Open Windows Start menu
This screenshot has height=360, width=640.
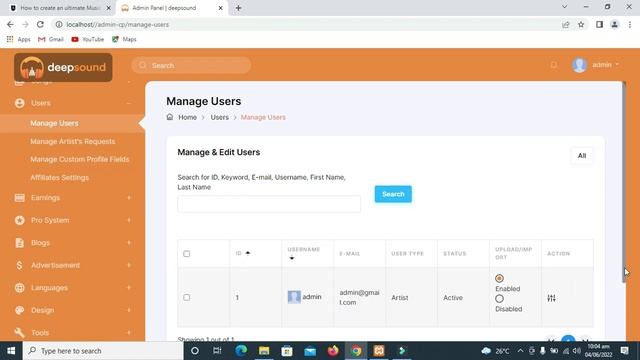tap(11, 351)
